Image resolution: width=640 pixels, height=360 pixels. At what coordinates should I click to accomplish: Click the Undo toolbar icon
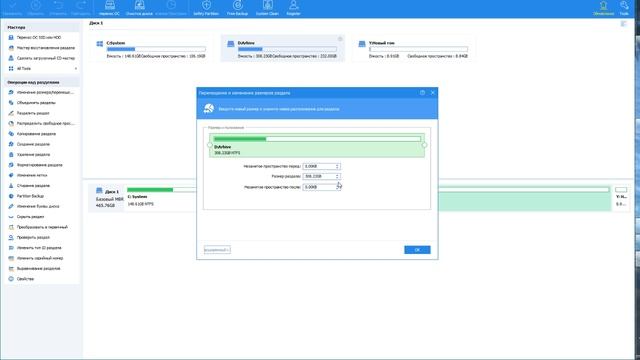[x=58, y=8]
